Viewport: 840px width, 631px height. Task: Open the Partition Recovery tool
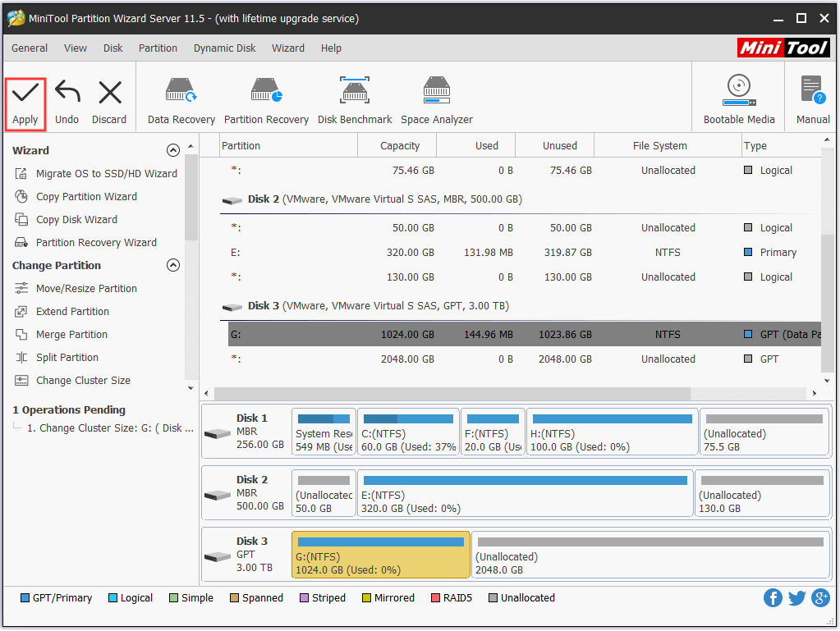pos(266,101)
